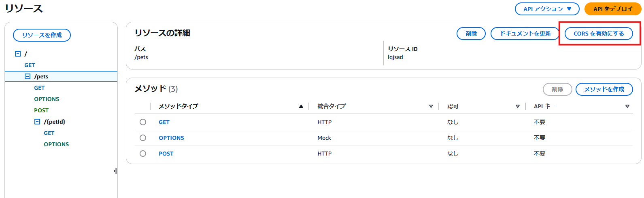Click the API をデプロイ button
The height and width of the screenshot is (198, 644).
click(x=612, y=9)
